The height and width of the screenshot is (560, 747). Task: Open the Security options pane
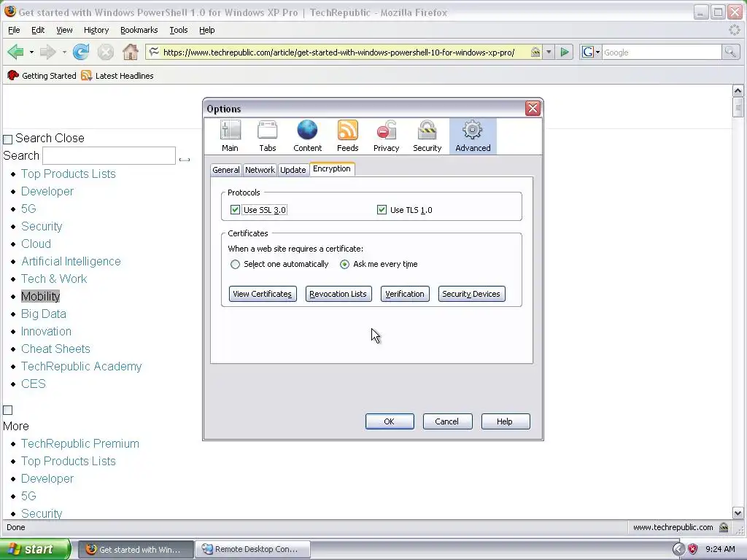pyautogui.click(x=427, y=136)
